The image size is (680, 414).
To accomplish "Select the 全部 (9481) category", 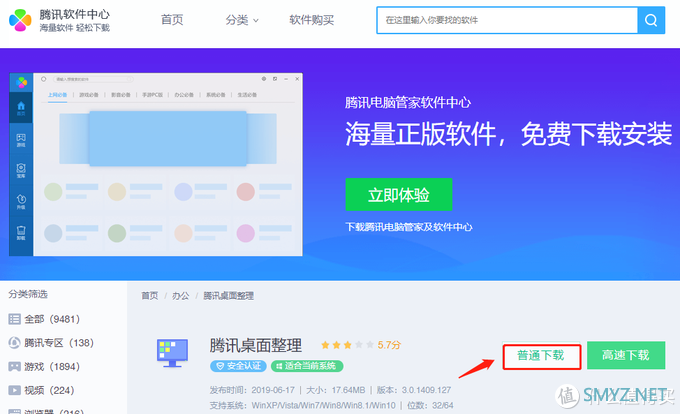I will 44,319.
